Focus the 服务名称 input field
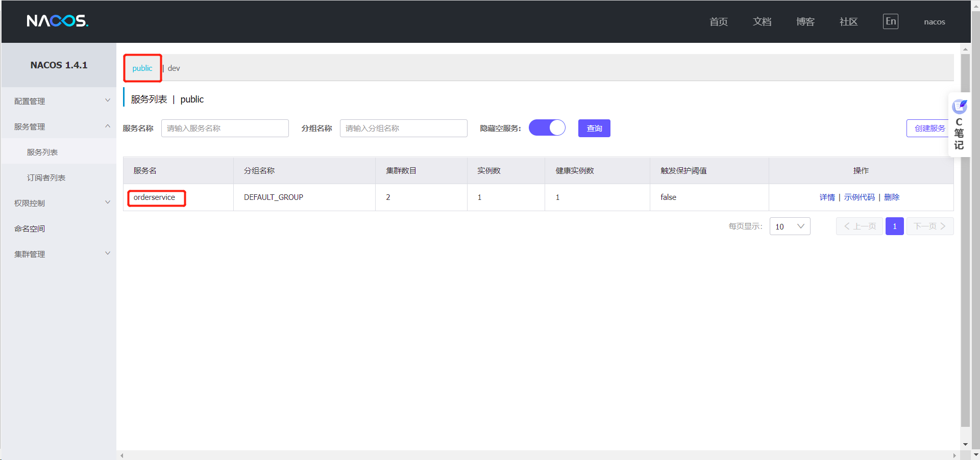The width and height of the screenshot is (980, 460). point(225,128)
